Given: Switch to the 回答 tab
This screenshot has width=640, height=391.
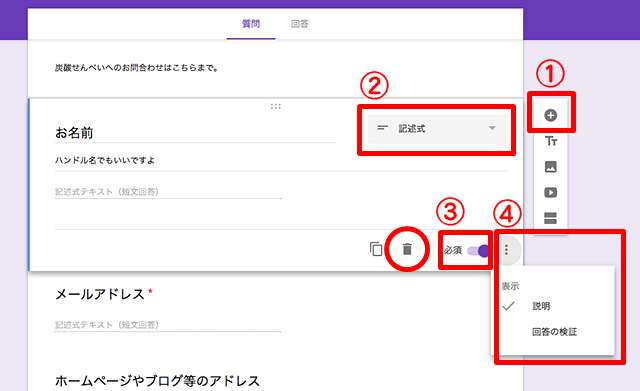Looking at the screenshot, I should [x=300, y=24].
